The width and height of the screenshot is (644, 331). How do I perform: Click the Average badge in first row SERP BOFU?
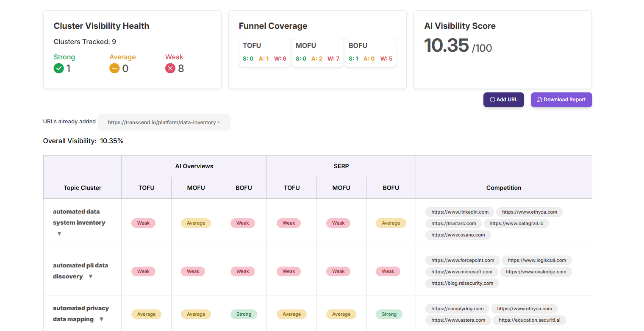(391, 223)
